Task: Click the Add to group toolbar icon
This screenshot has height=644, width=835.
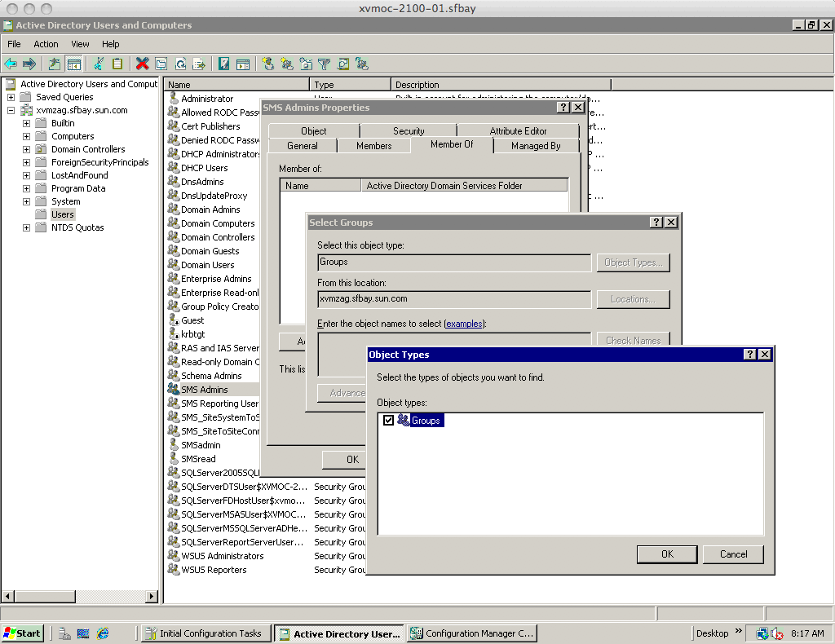Action: click(x=362, y=64)
